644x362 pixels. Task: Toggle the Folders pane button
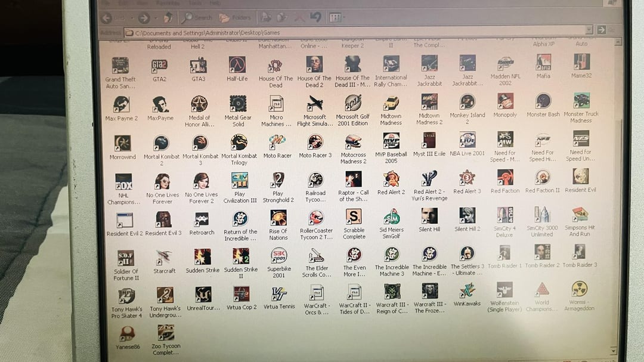(235, 18)
